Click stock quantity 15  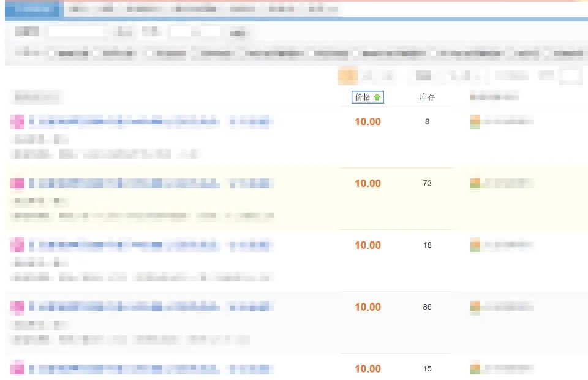427,369
